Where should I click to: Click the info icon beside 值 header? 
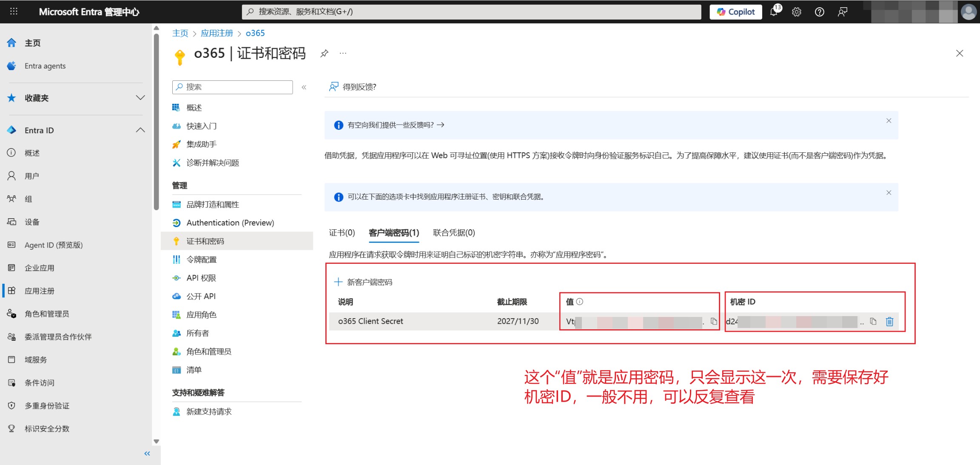[580, 302]
